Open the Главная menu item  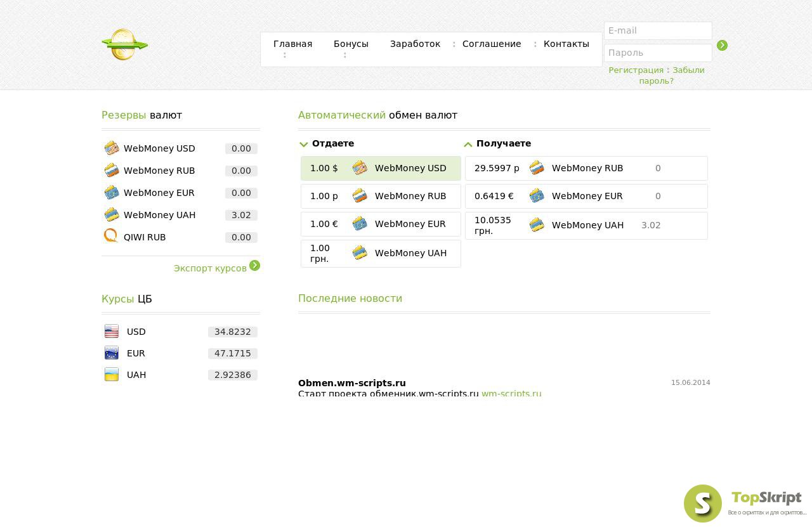[x=292, y=44]
